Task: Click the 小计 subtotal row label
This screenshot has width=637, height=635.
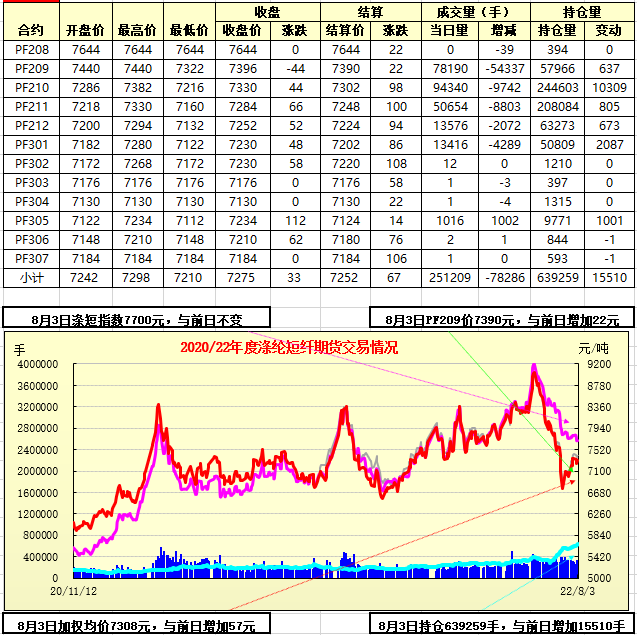Action: tap(31, 275)
